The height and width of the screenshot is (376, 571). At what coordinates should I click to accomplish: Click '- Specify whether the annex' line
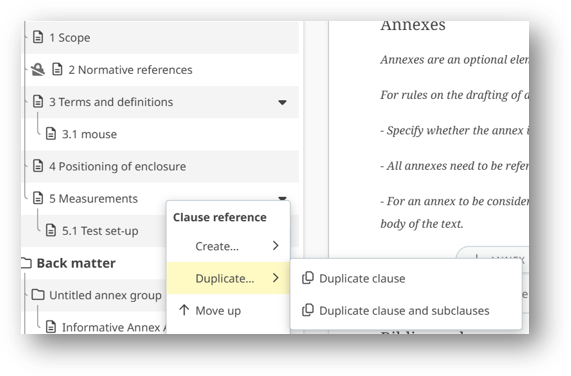tap(454, 130)
